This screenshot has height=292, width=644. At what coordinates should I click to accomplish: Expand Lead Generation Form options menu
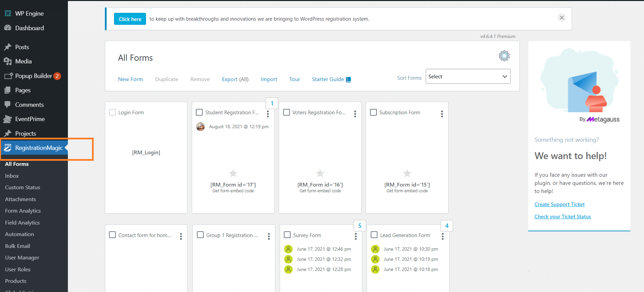click(x=442, y=236)
